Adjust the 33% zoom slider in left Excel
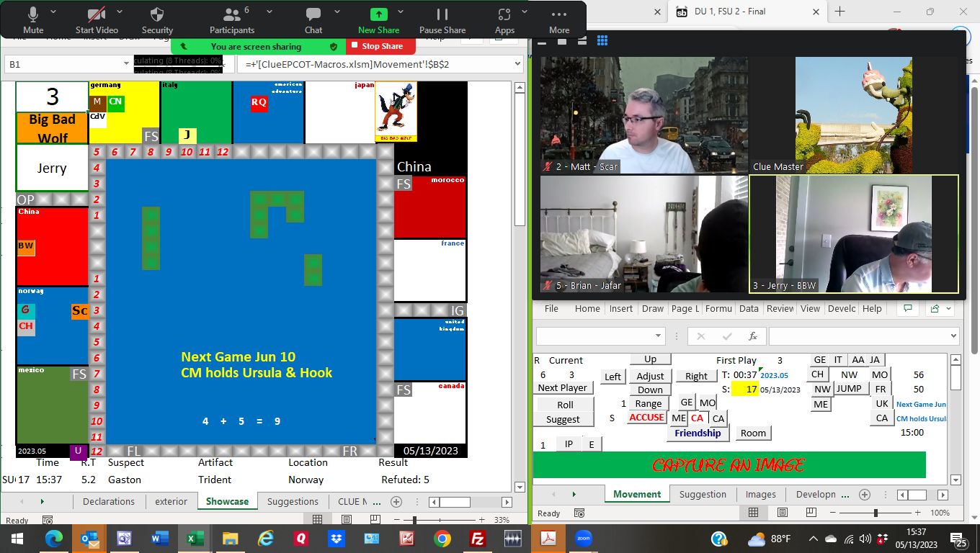 (414, 520)
